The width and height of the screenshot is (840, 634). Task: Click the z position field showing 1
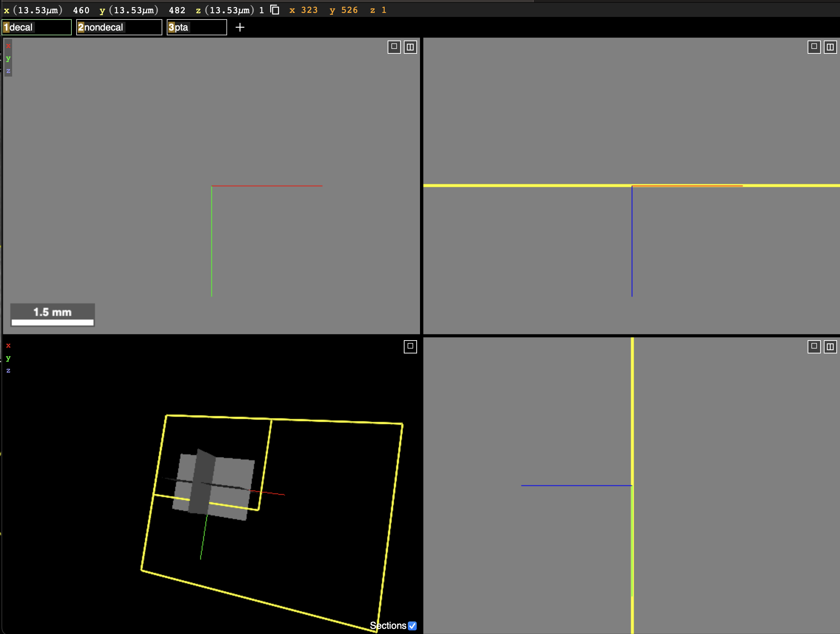(261, 10)
